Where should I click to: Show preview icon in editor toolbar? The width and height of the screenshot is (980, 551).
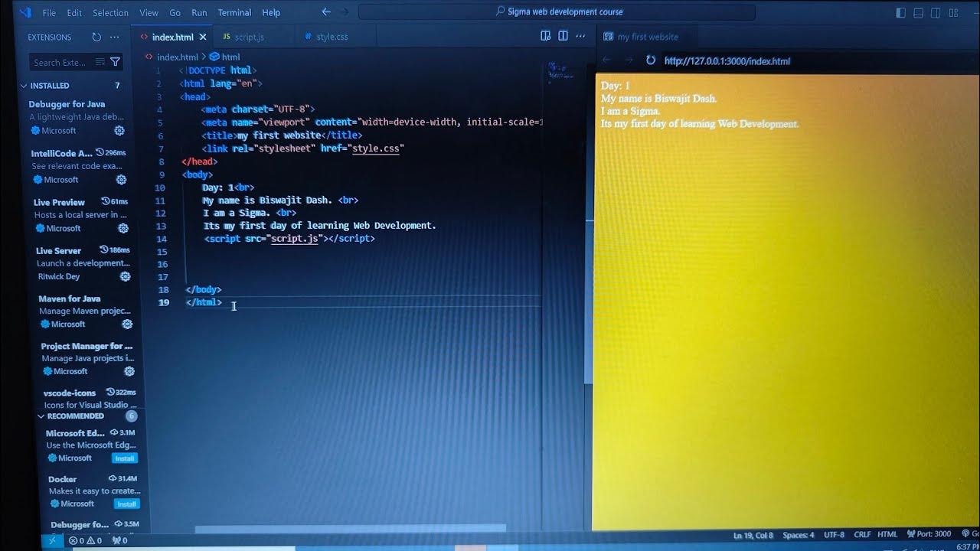point(546,36)
